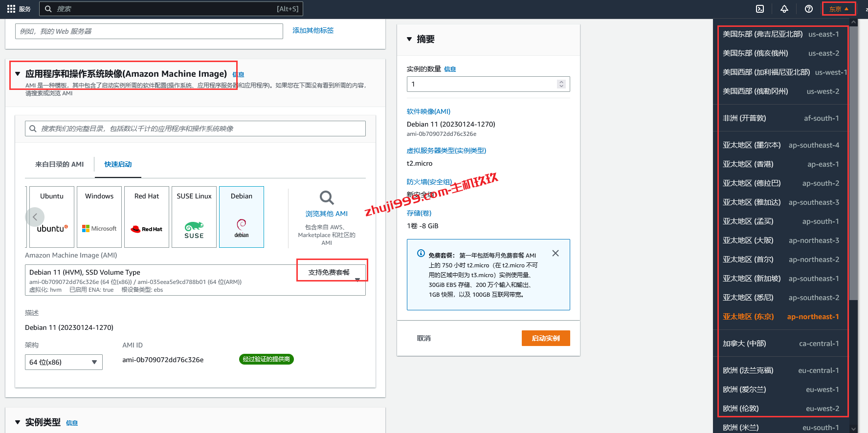Screen dimensions: 868x433
Task: Focus the name tag input field
Action: point(149,31)
